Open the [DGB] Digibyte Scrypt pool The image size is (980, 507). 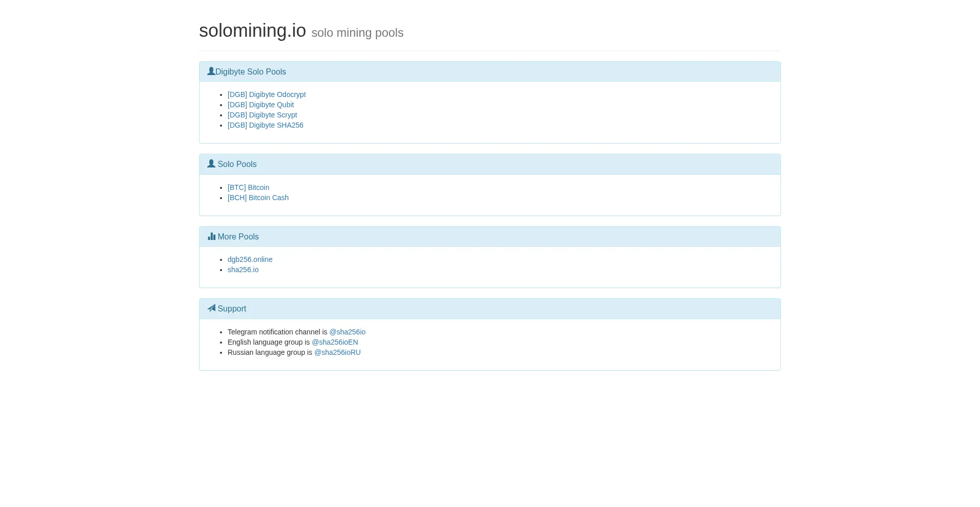(262, 115)
